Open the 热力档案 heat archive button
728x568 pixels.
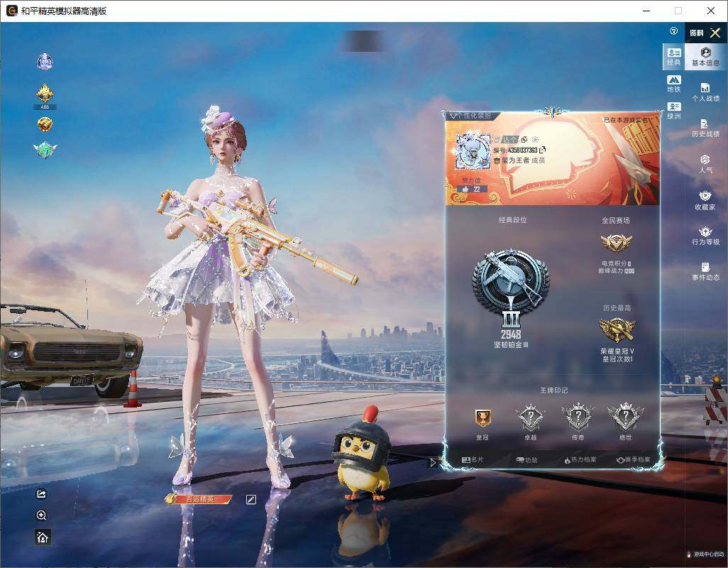click(580, 460)
